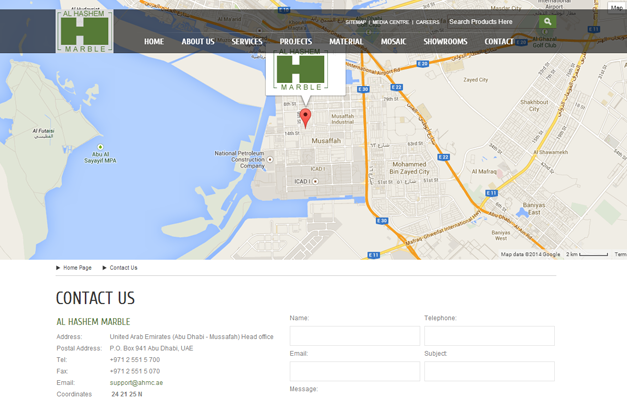Click the red map location pin

pos(306,118)
